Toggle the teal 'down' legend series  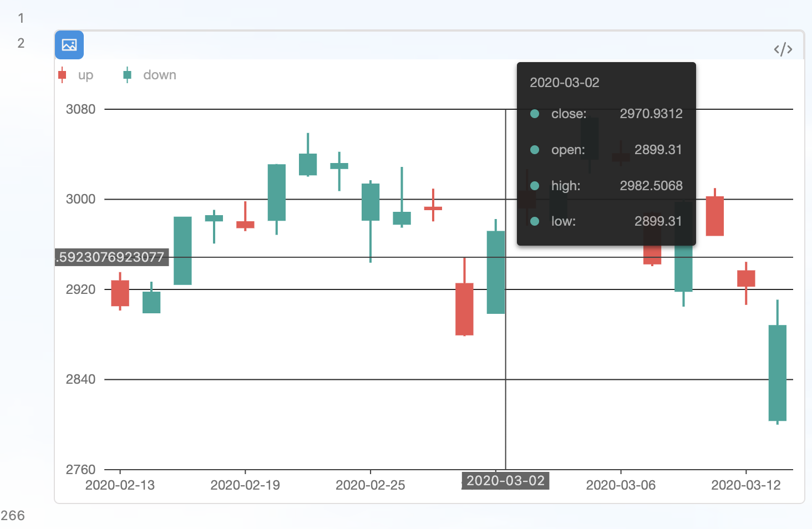pos(150,75)
